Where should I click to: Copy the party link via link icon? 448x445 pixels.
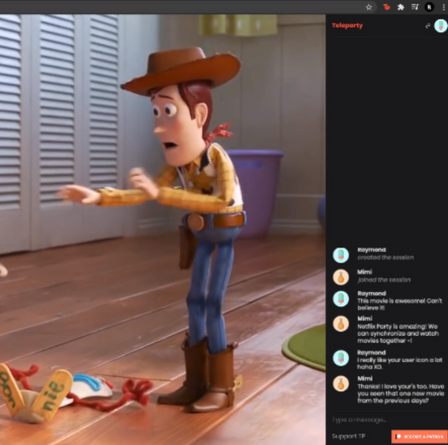click(428, 26)
